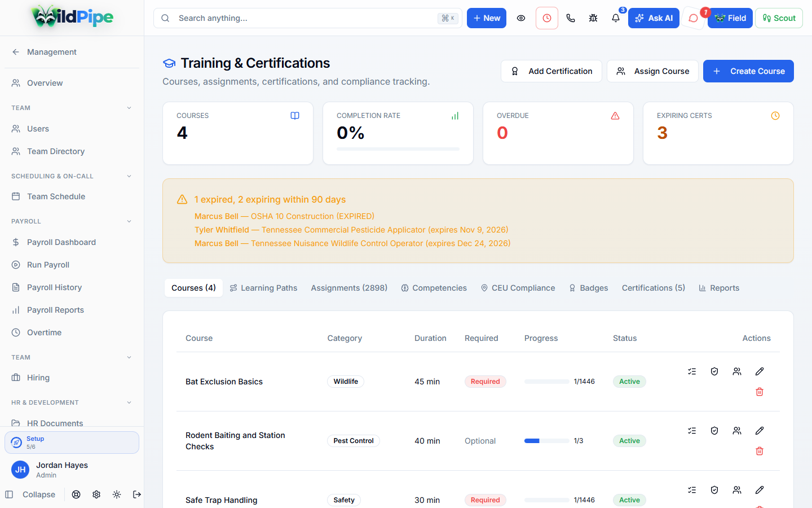The image size is (812, 508).
Task: Open the help lifebuoy icon in footer
Action: 76,494
